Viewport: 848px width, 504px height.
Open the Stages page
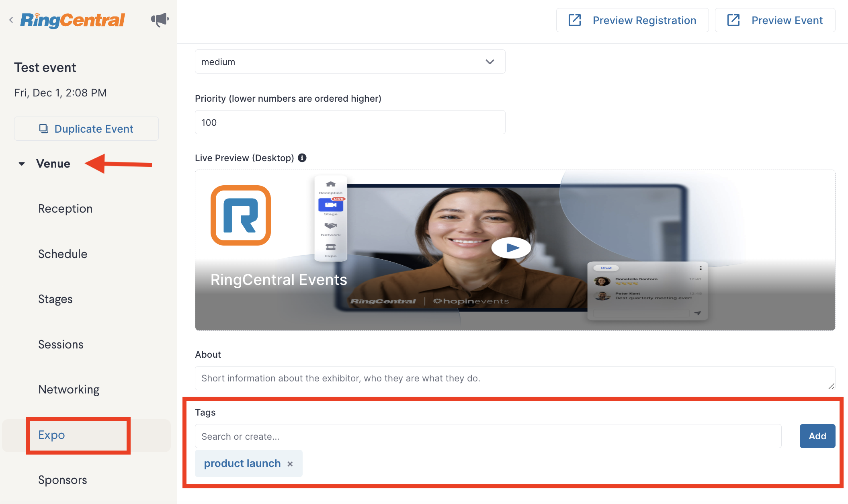point(55,299)
